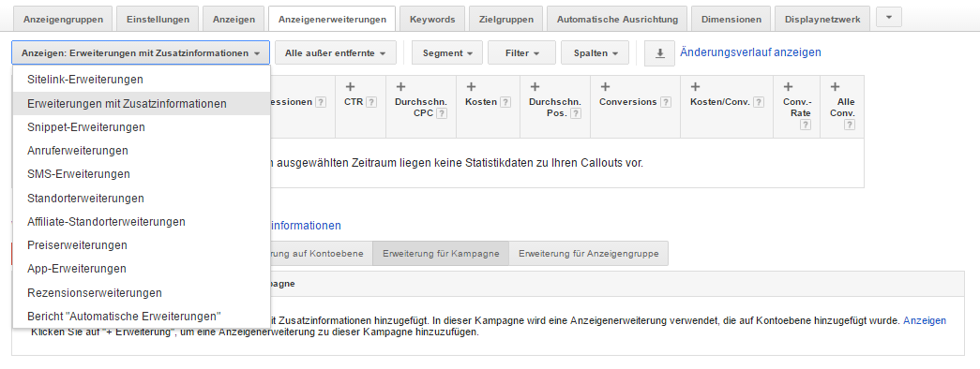Click the plus icon above CTR
Viewport: 980px width, 369px height.
point(350,87)
